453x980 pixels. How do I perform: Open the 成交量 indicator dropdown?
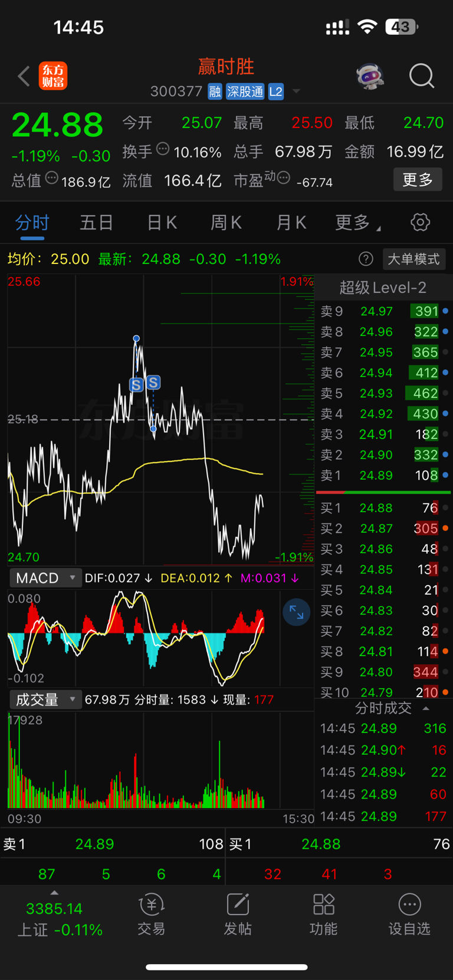[45, 699]
